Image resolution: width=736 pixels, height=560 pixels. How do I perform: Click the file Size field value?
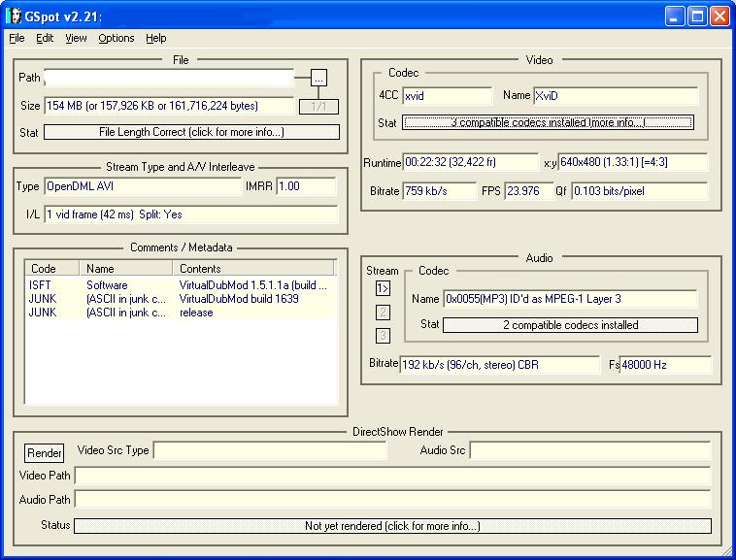pos(169,106)
